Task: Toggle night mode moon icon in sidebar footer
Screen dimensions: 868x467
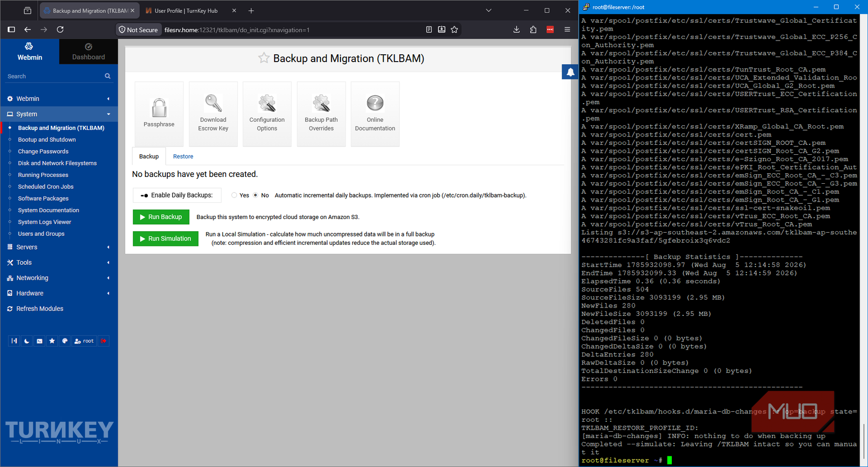Action: pyautogui.click(x=27, y=341)
